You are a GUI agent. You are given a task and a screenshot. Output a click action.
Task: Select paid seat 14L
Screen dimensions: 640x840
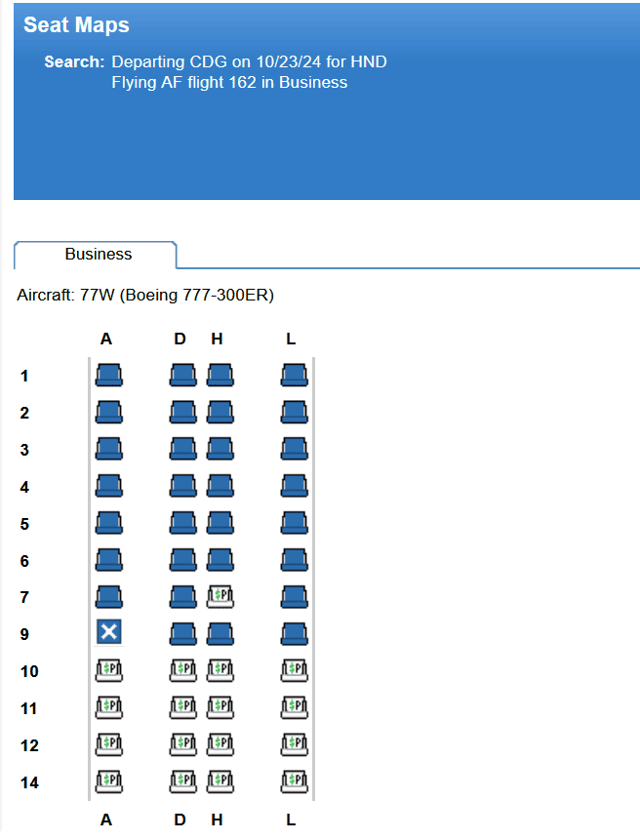pyautogui.click(x=294, y=780)
